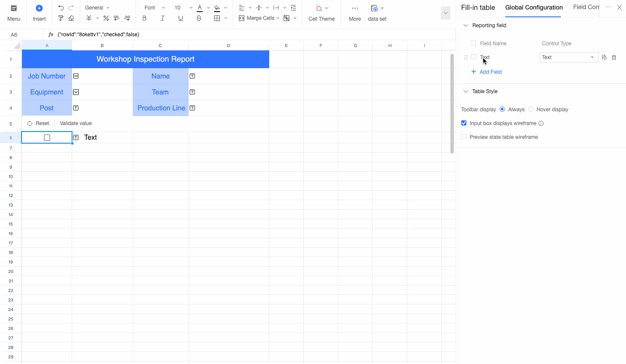
Task: Click the Eraser clear-format icon
Action: click(x=71, y=18)
